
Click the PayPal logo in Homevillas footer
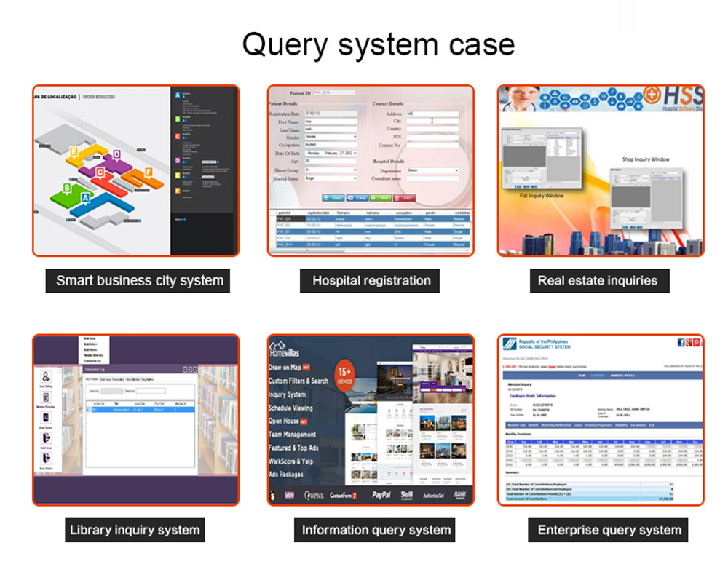click(x=381, y=494)
